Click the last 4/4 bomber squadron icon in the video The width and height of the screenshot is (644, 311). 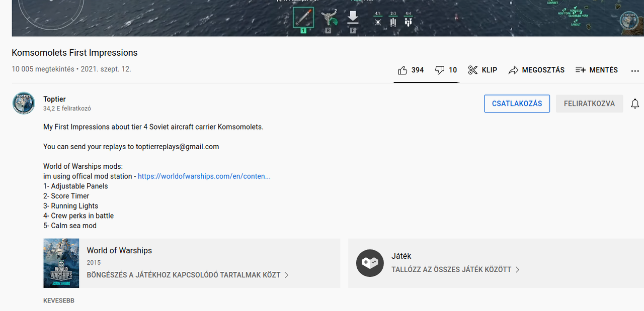point(408,20)
